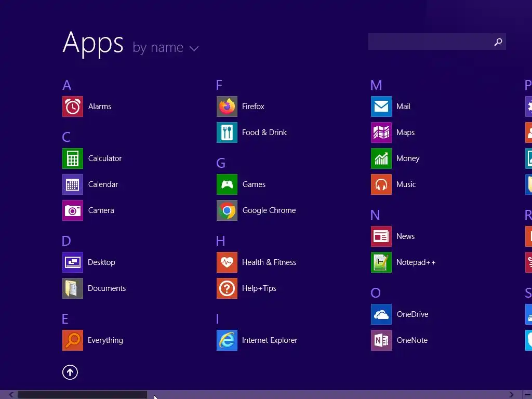Open the 'by name' sort dropdown
The width and height of the screenshot is (532, 399).
pyautogui.click(x=166, y=47)
